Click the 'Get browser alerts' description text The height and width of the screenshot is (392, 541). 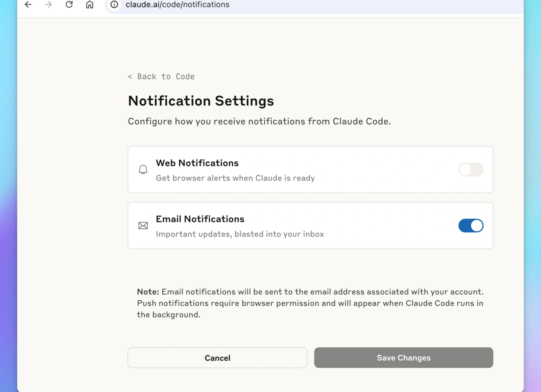pyautogui.click(x=235, y=178)
